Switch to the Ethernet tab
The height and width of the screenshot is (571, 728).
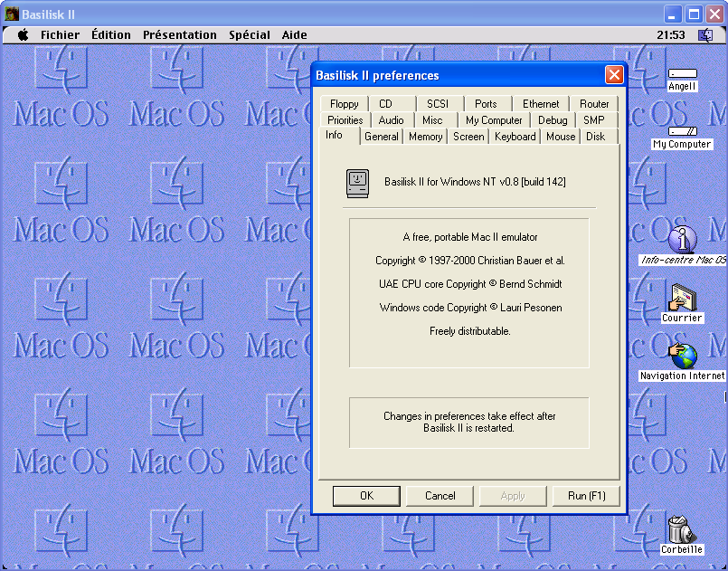click(541, 103)
